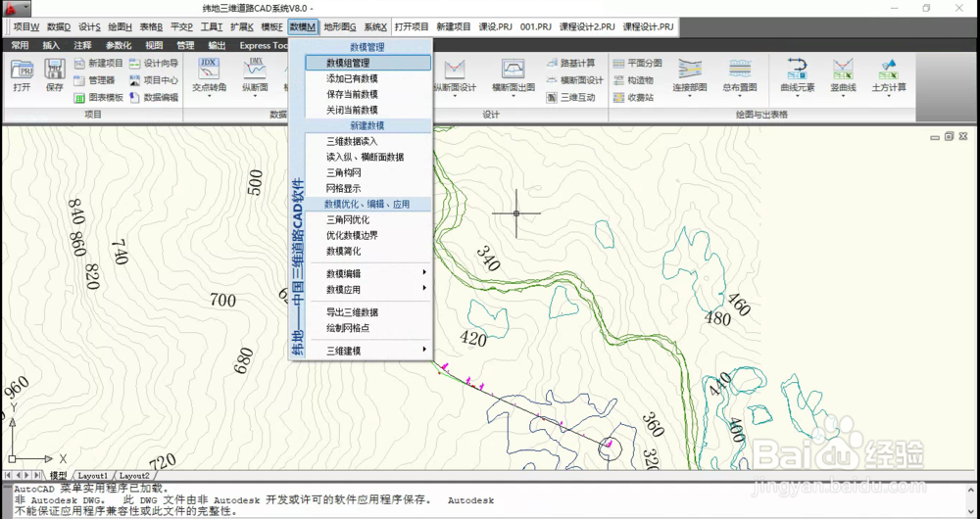Expand the 交点转角 dropdown arrow
The image size is (980, 519).
click(x=209, y=96)
